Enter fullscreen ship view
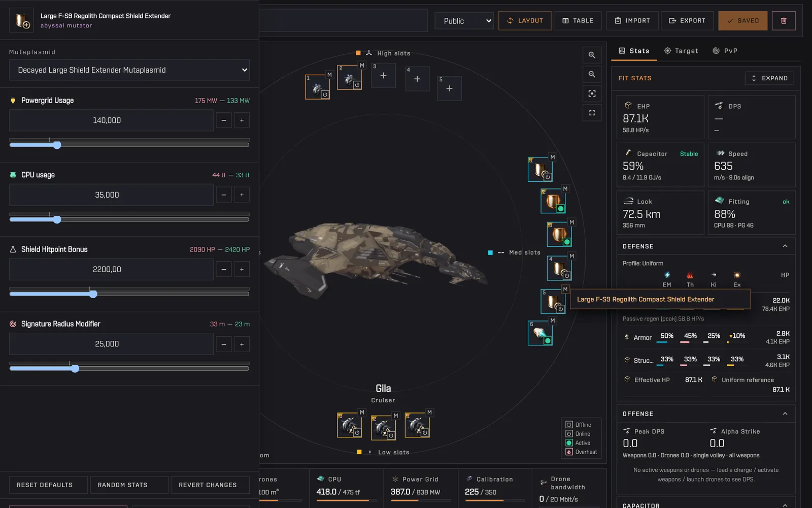 click(x=592, y=113)
